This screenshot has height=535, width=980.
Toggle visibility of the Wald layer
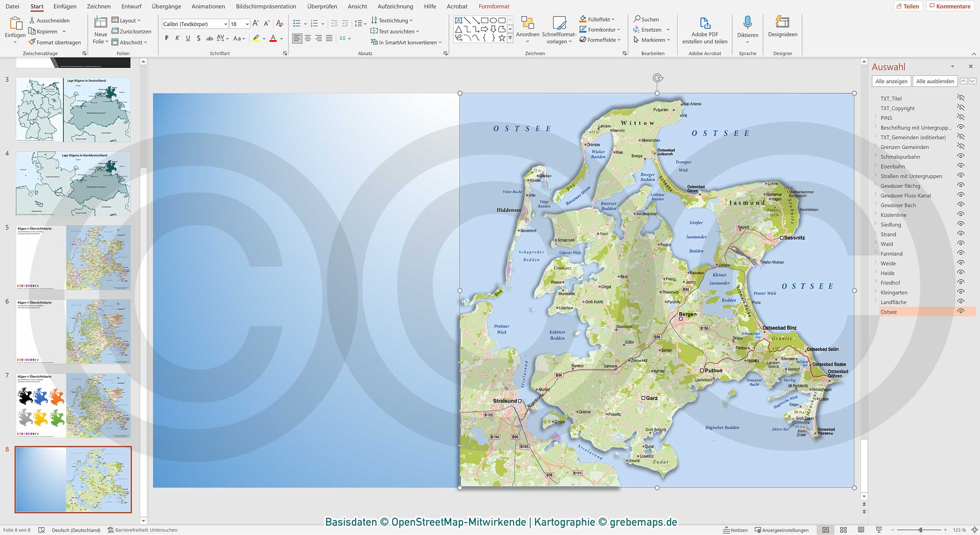[x=961, y=244]
